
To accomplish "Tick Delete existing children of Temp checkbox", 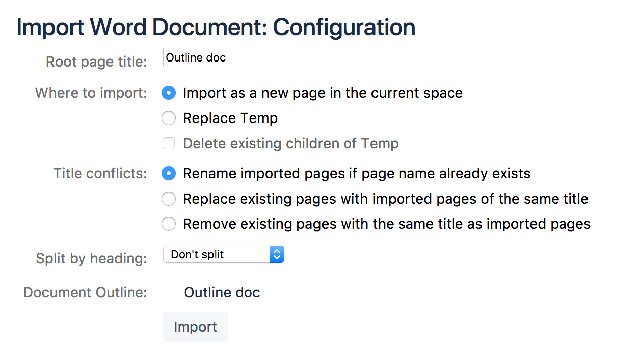I will point(169,143).
